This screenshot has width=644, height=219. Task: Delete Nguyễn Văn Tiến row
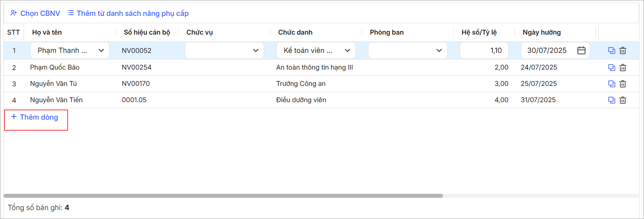click(x=623, y=100)
